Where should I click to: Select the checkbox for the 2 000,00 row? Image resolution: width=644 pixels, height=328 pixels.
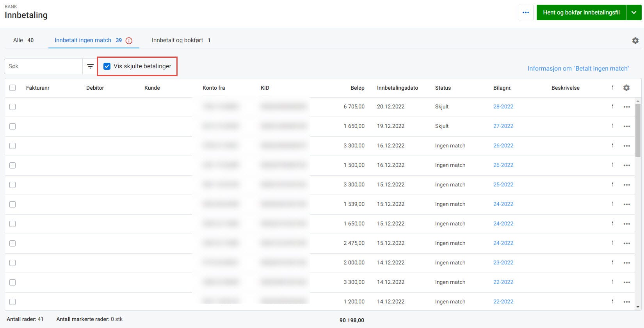point(12,263)
